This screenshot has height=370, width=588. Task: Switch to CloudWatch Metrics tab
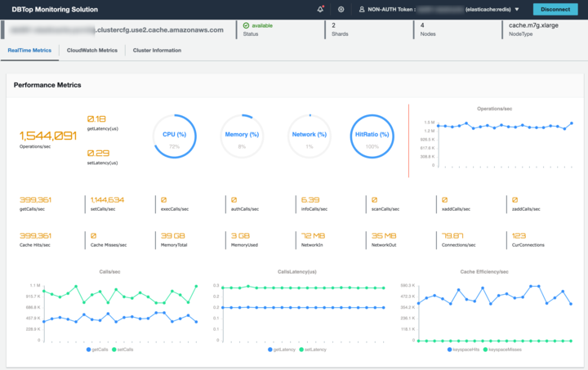click(91, 51)
